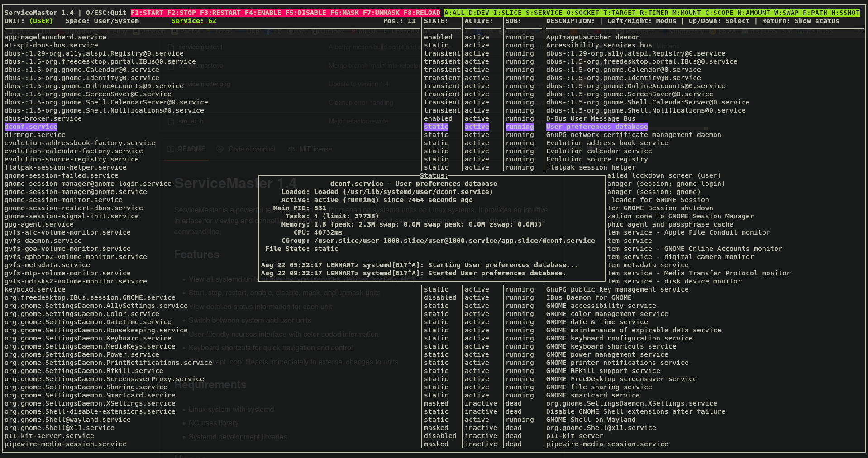
Task: Select org.gnome.Shell@x11.service row
Action: tap(59, 428)
